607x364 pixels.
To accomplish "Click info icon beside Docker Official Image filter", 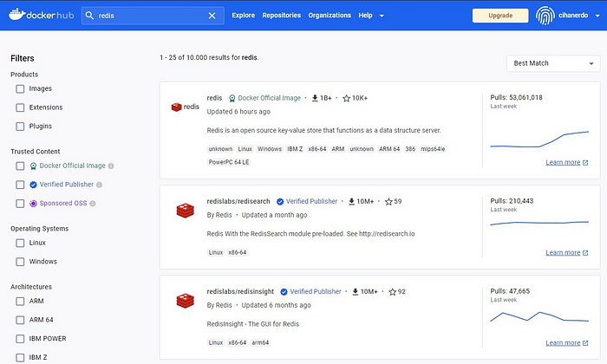I will pos(111,166).
